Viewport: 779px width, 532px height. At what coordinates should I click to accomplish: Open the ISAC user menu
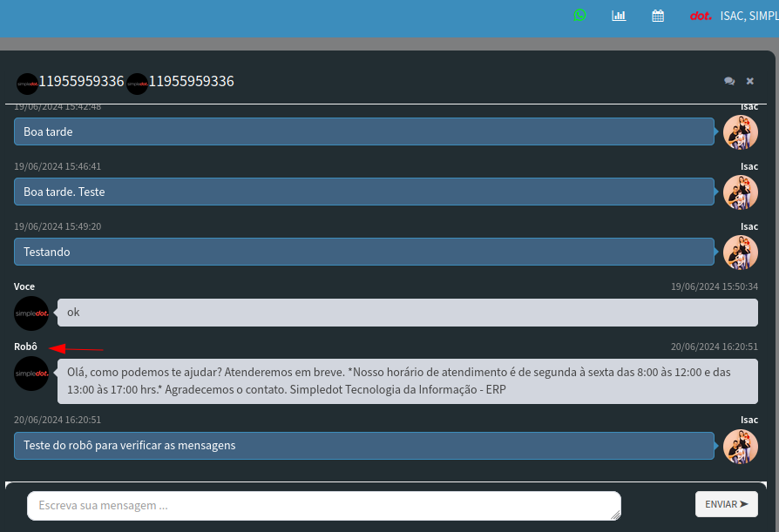point(749,16)
